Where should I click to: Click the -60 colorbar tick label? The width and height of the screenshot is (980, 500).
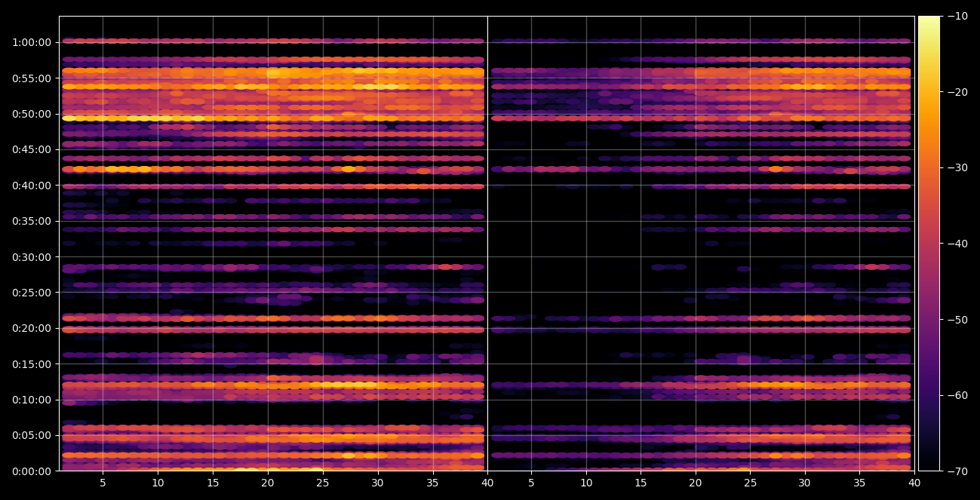pos(957,395)
